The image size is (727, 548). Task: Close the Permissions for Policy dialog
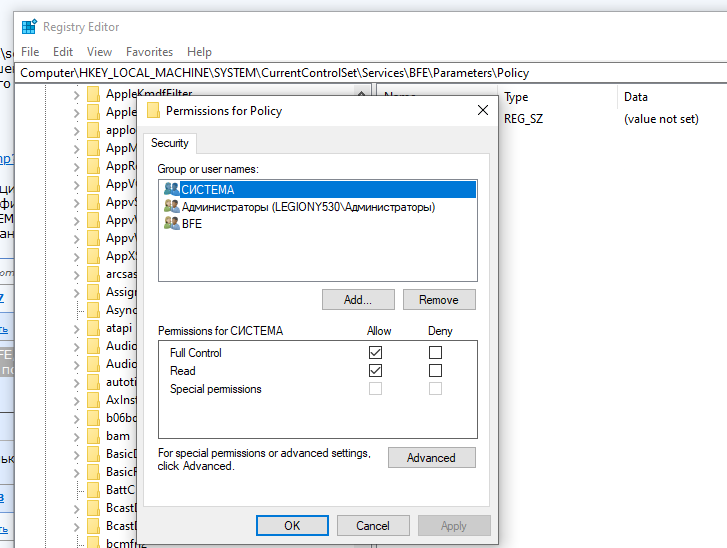coord(483,110)
